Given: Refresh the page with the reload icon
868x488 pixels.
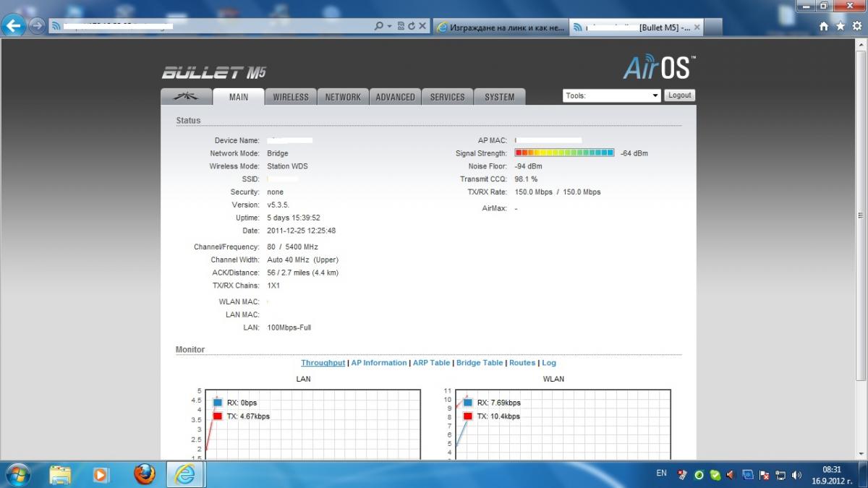Looking at the screenshot, I should (412, 26).
